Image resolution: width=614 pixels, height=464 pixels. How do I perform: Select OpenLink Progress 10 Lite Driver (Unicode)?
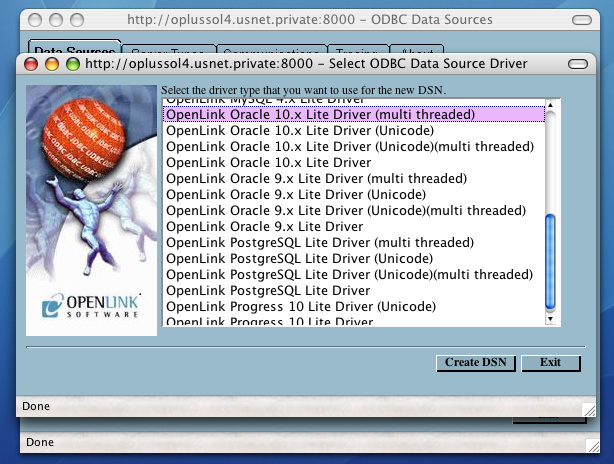[354, 307]
